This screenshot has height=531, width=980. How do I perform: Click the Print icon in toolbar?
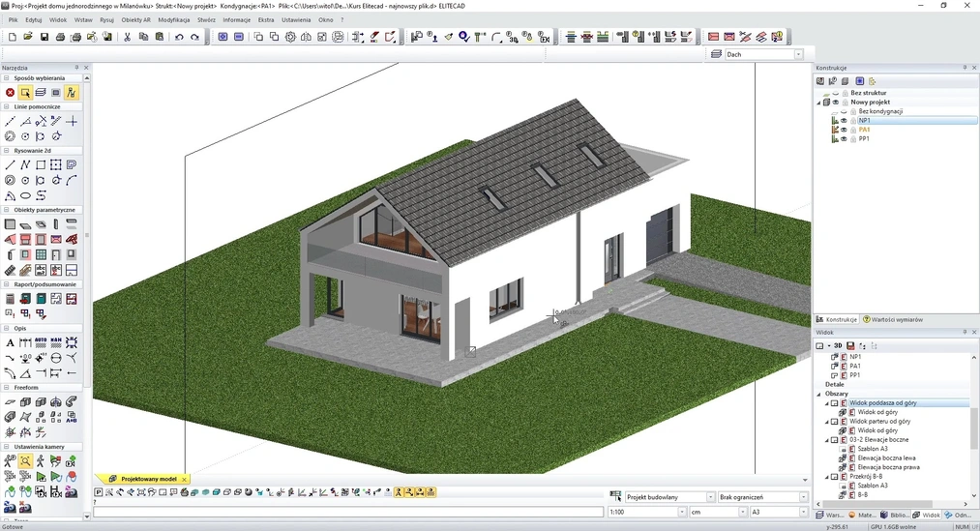pyautogui.click(x=60, y=38)
